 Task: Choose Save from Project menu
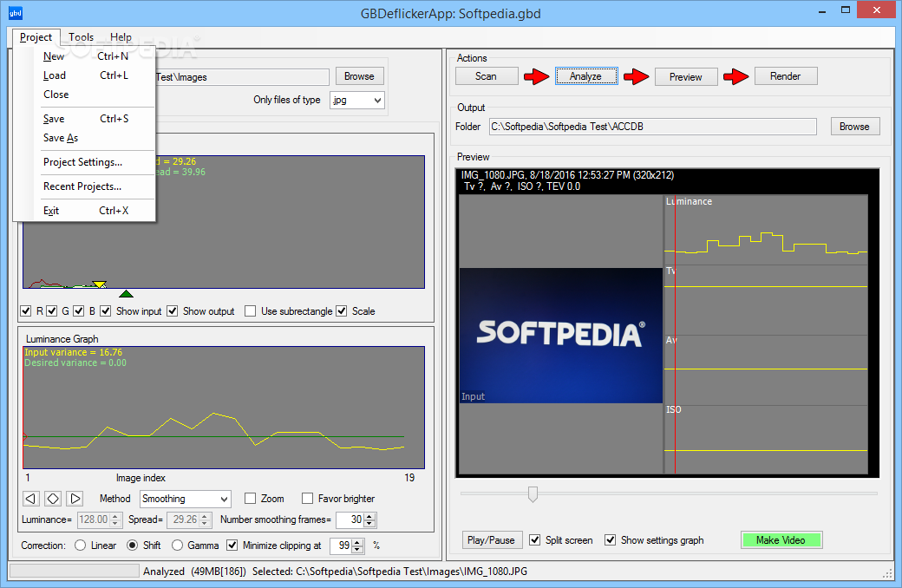(x=85, y=119)
